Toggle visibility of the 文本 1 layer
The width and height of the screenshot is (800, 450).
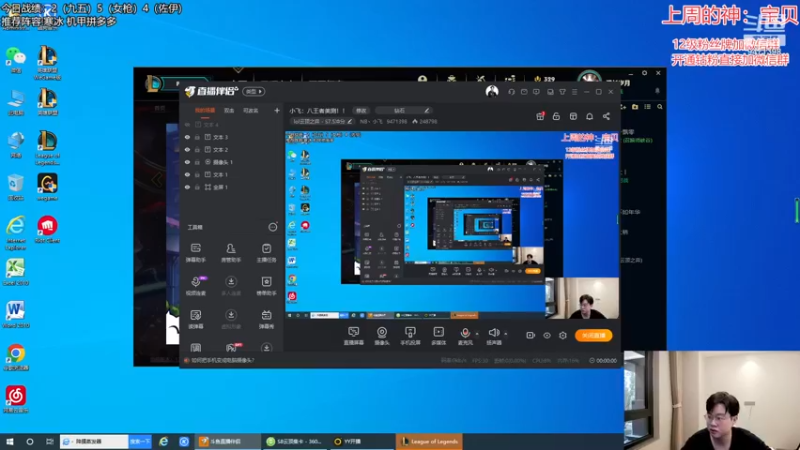187,174
